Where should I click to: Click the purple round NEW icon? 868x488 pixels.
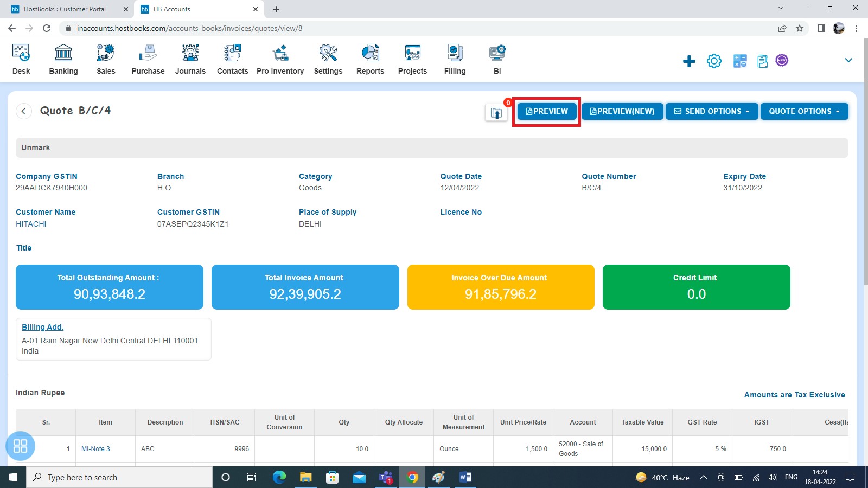point(782,60)
